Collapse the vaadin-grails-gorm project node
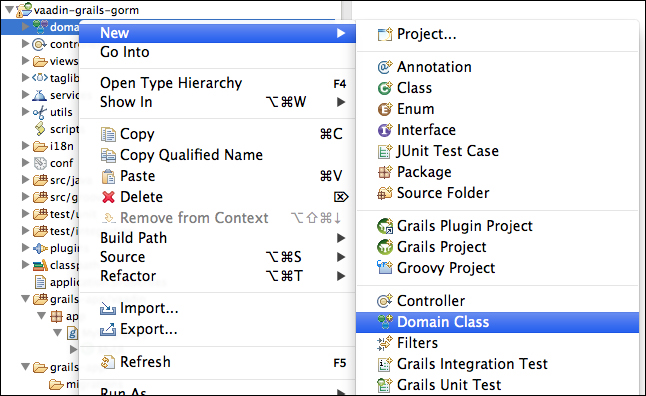The height and width of the screenshot is (396, 646). pos(9,9)
